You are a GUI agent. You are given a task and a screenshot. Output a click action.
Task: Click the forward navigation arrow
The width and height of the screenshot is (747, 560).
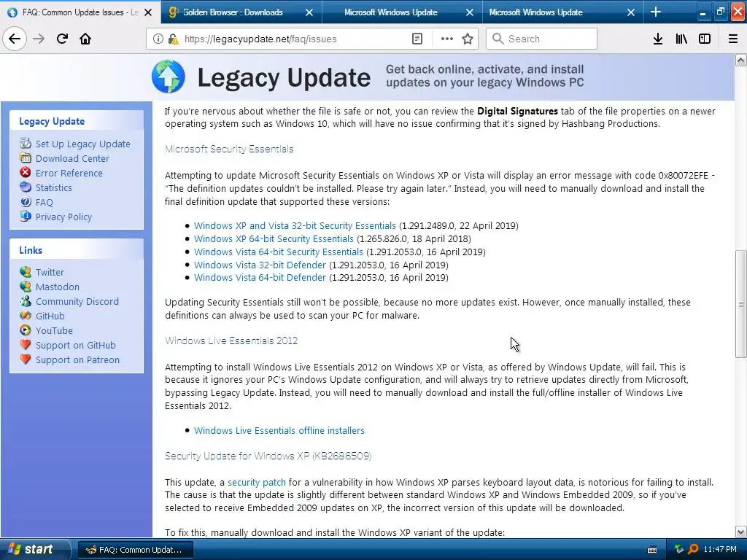pyautogui.click(x=39, y=39)
